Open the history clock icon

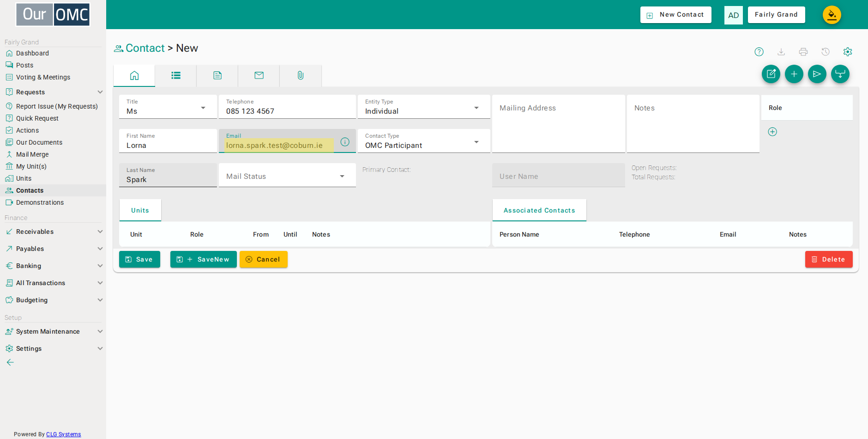[826, 52]
